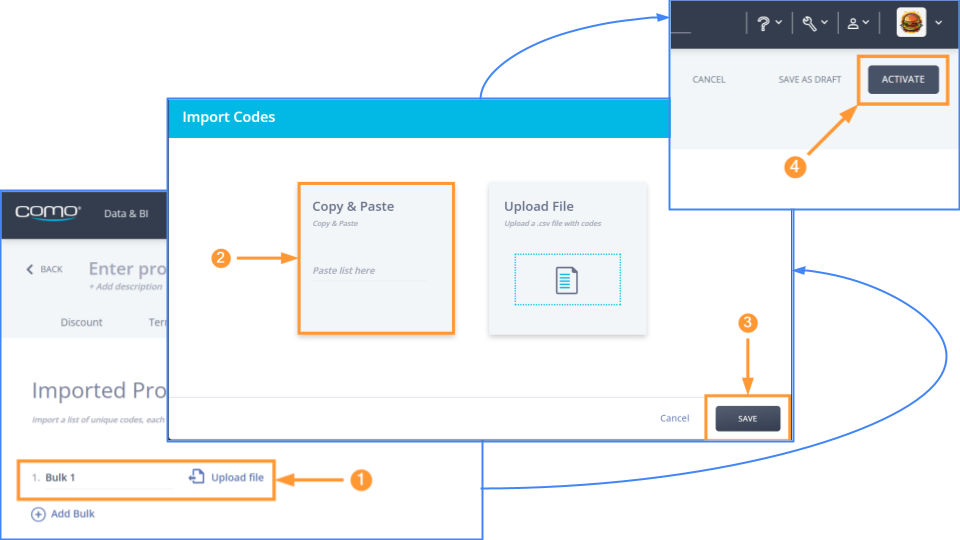
Task: Click the BACK link text
Action: (x=51, y=269)
